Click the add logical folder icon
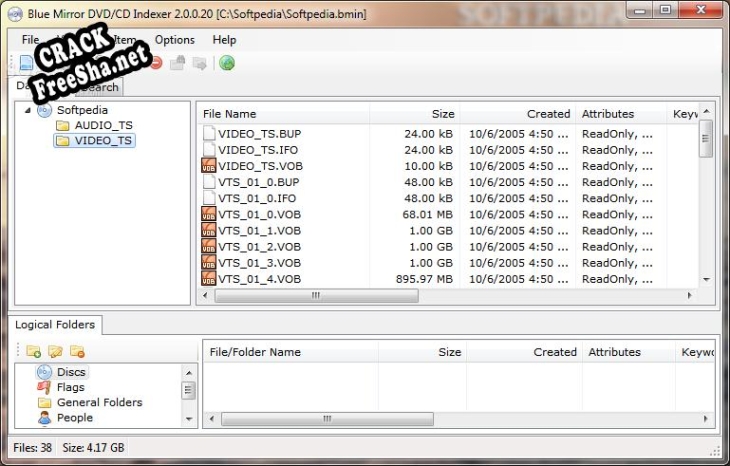 (33, 351)
